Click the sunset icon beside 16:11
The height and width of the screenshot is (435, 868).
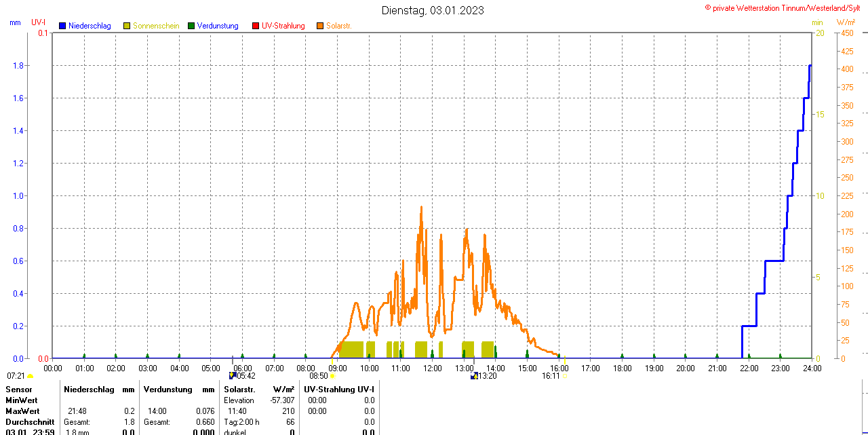click(x=564, y=376)
